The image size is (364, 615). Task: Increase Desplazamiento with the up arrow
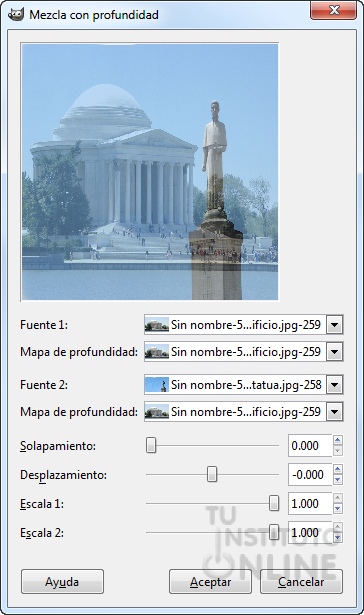coord(338,469)
